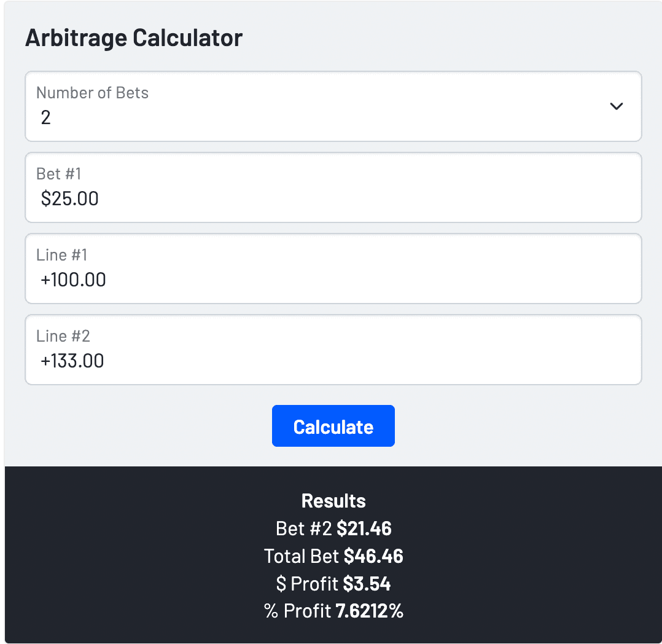Select the $46.46 total bet value
This screenshot has width=662, height=644.
[373, 556]
